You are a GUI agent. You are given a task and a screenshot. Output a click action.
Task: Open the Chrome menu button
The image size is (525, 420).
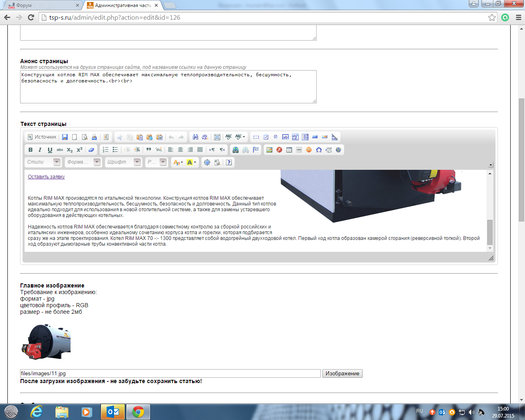click(x=518, y=18)
